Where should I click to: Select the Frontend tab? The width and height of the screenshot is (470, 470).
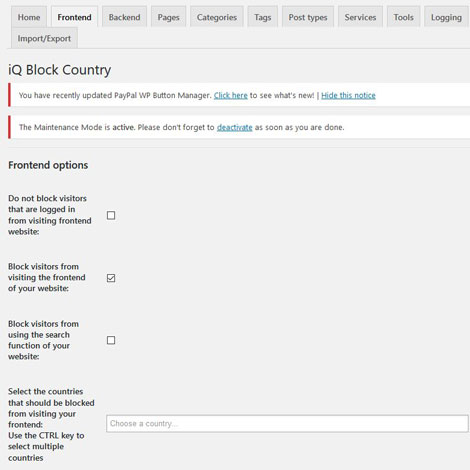74,17
